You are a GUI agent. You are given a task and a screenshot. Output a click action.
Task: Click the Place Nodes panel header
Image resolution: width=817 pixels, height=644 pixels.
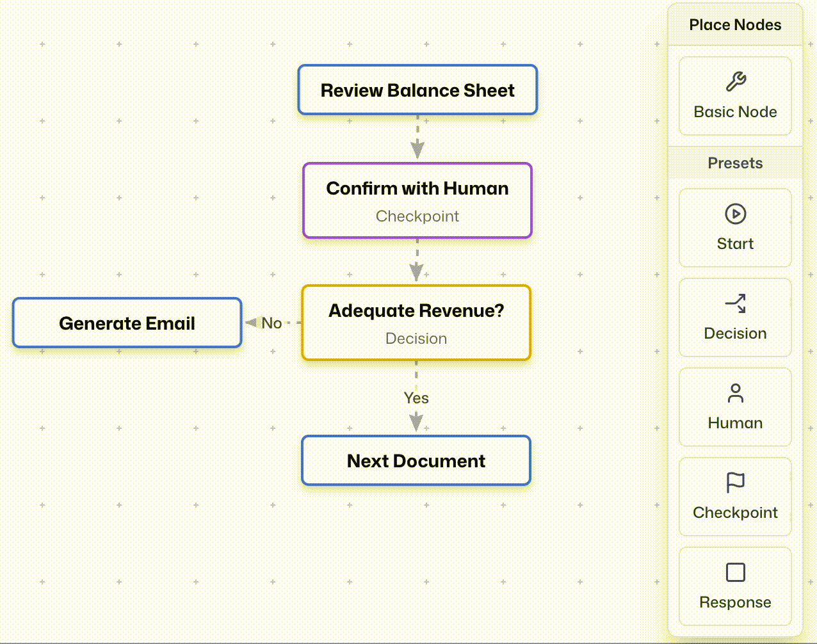click(735, 25)
